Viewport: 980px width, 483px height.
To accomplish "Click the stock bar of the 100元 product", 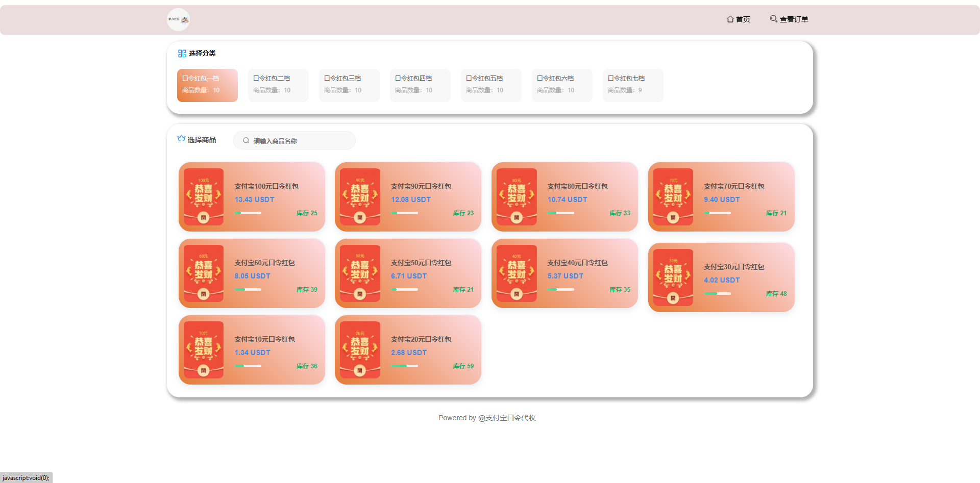I will [248, 213].
